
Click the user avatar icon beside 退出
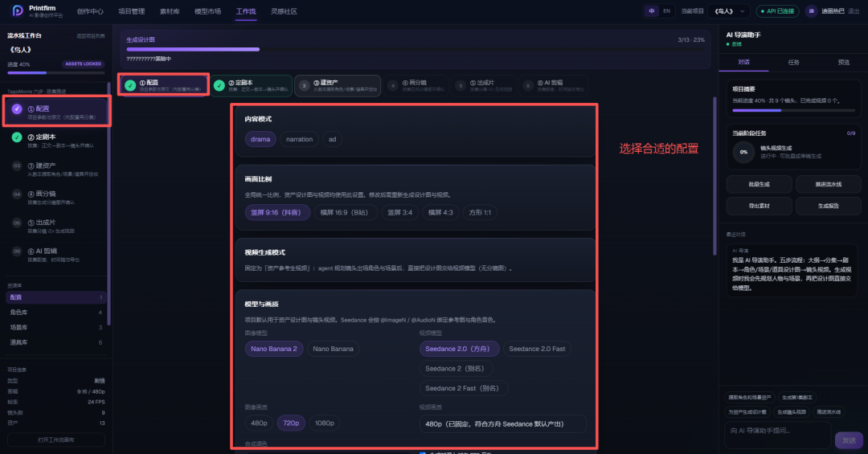(811, 11)
